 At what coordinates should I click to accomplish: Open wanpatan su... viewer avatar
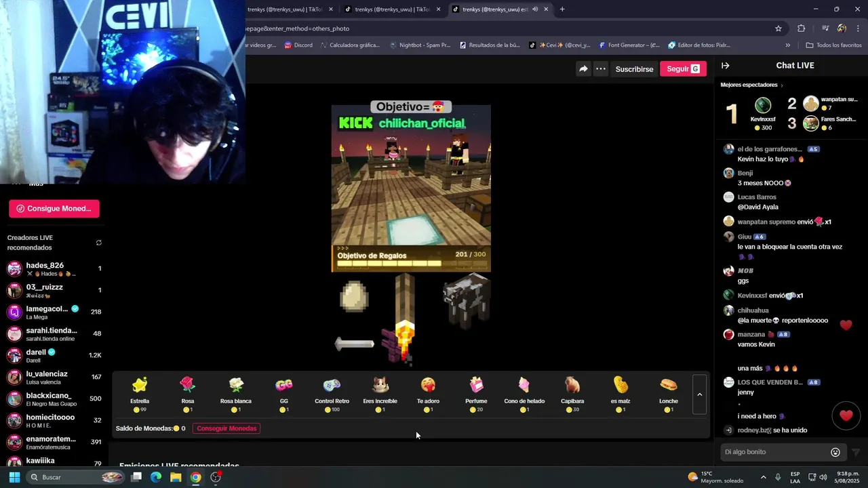pyautogui.click(x=811, y=104)
